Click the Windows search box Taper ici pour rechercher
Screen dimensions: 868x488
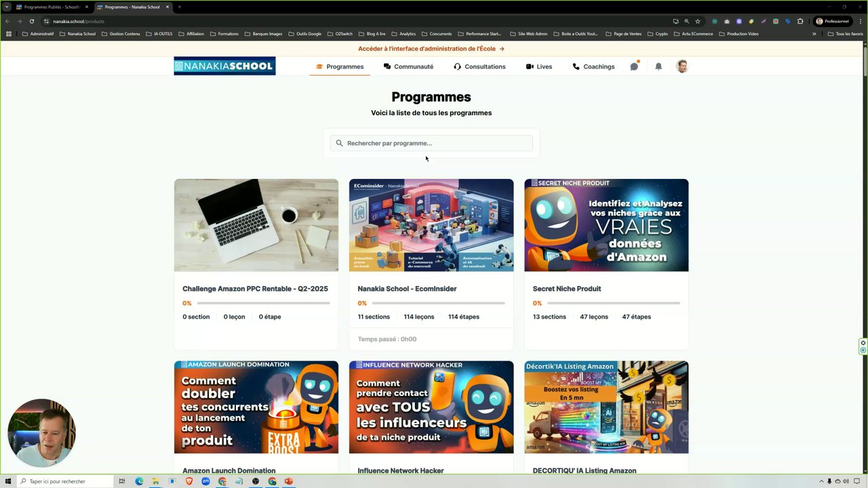click(x=65, y=481)
